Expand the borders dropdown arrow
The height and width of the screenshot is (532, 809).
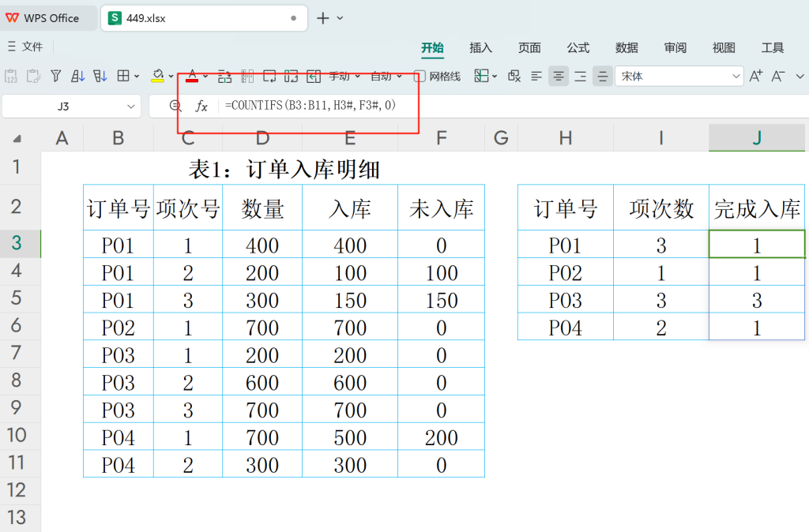click(x=137, y=77)
